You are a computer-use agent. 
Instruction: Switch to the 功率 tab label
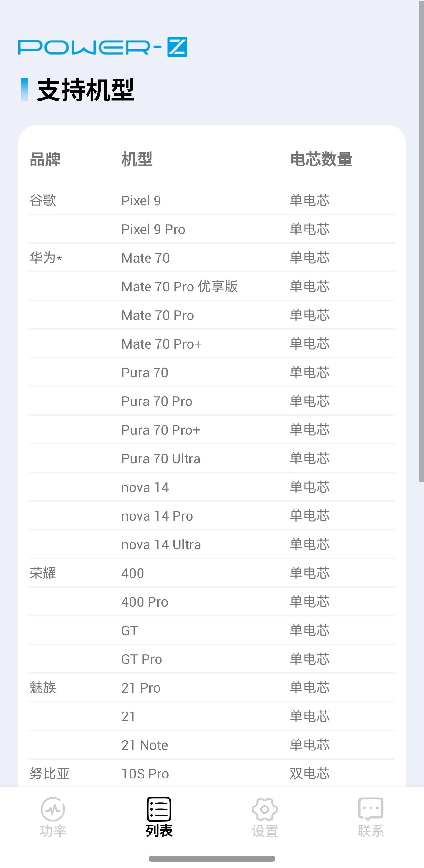tap(53, 831)
